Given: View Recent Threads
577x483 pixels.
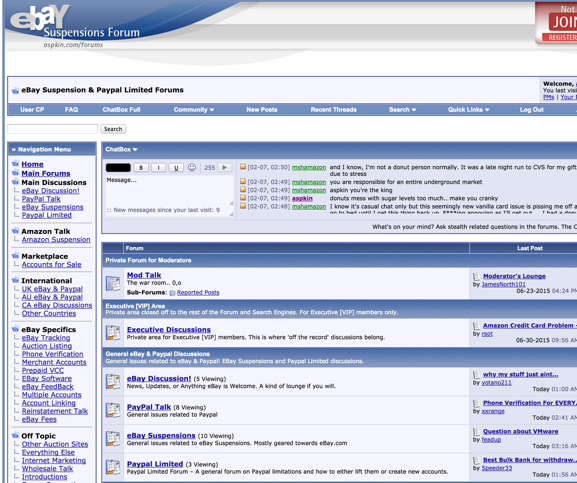Looking at the screenshot, I should 333,110.
